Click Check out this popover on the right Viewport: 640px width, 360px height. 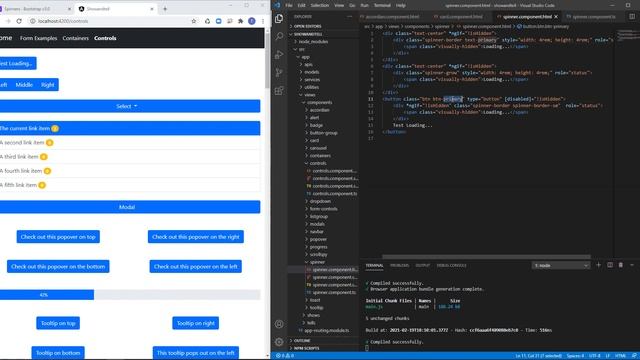196,237
